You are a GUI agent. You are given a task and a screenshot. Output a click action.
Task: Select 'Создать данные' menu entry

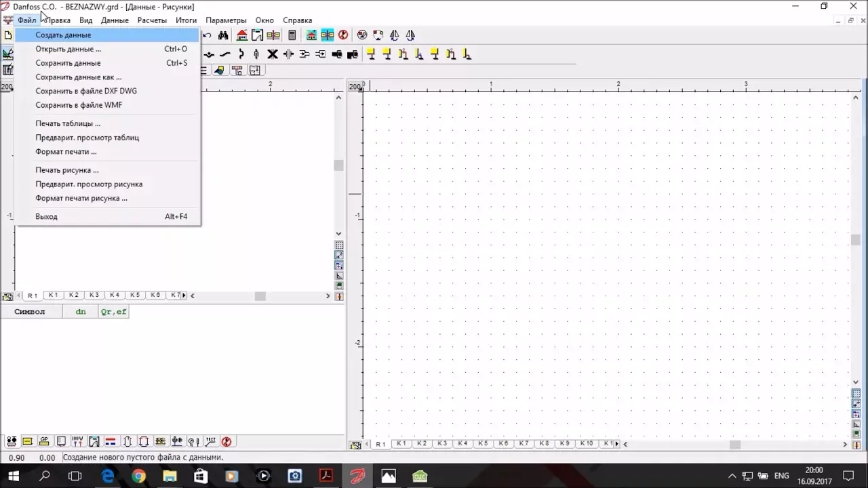tap(107, 35)
